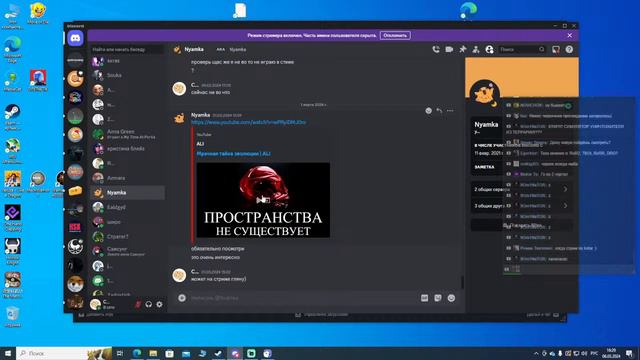
Task: Click the red HSR server icon
Action: (76, 227)
